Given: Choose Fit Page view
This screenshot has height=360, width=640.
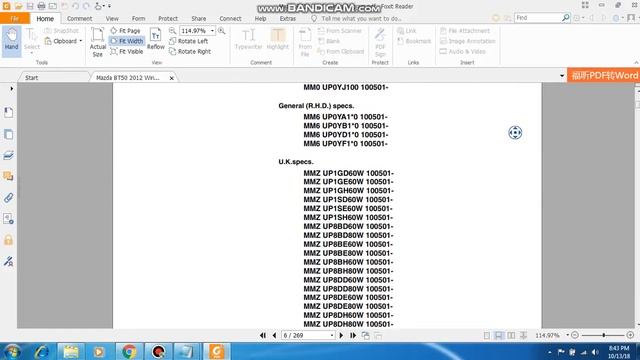Looking at the screenshot, I should click(x=125, y=31).
